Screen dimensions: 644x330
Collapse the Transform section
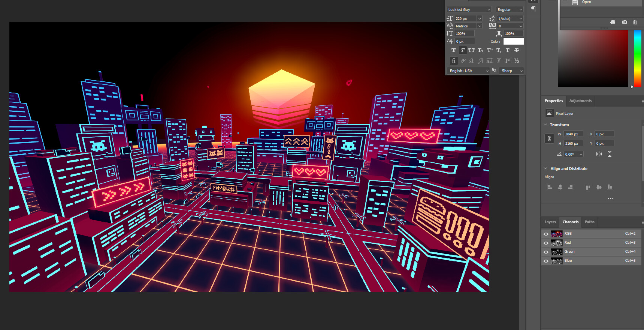click(x=545, y=124)
